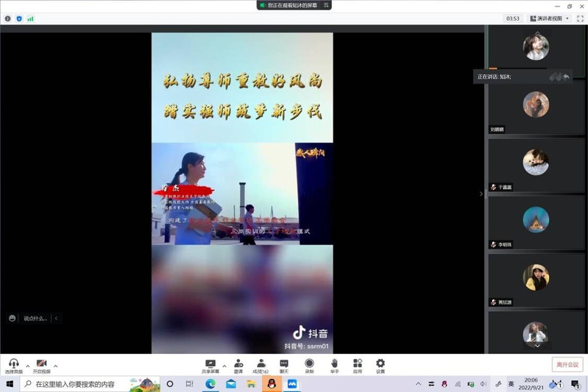588x392 pixels.
Task: Expand the arrow next to 共享屏幕
Action: pyautogui.click(x=224, y=365)
